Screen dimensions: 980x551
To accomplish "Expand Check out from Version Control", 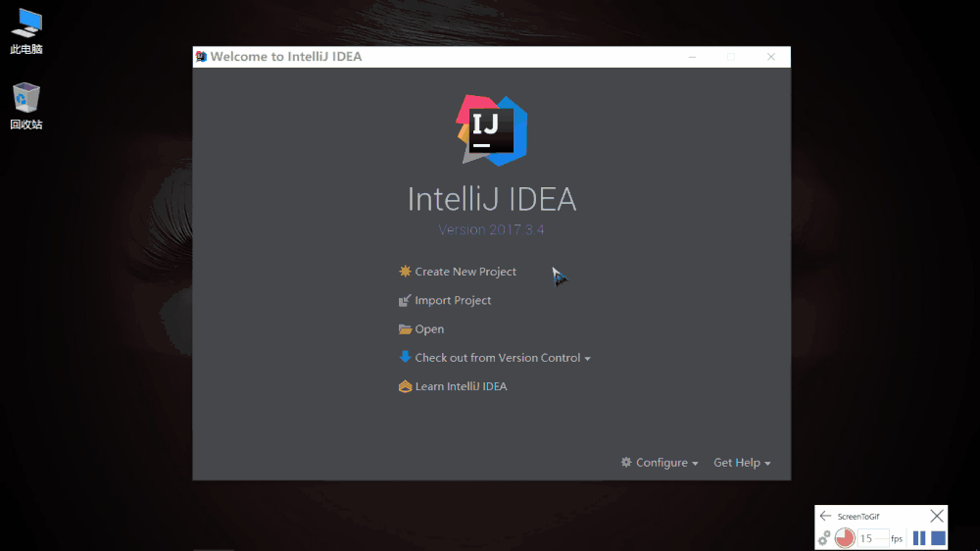I will point(494,358).
